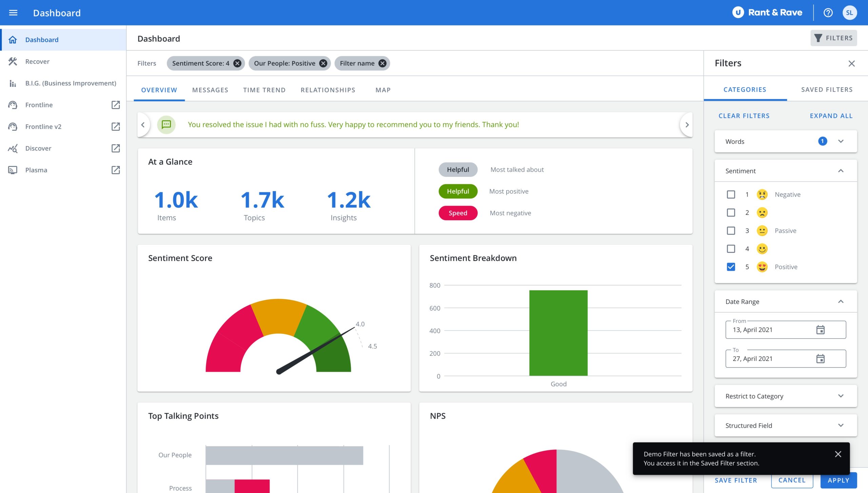Select the Categories tab in Filters
Image resolution: width=868 pixels, height=493 pixels.
coord(745,90)
